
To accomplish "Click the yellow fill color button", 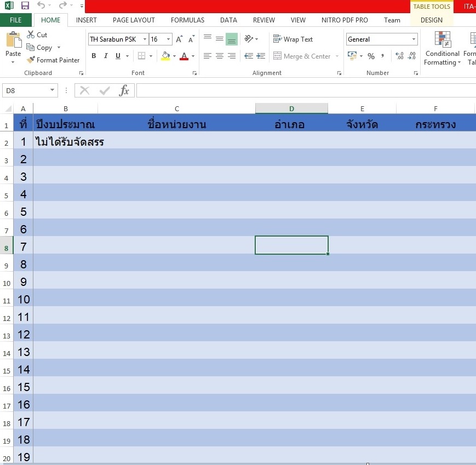I will point(165,56).
